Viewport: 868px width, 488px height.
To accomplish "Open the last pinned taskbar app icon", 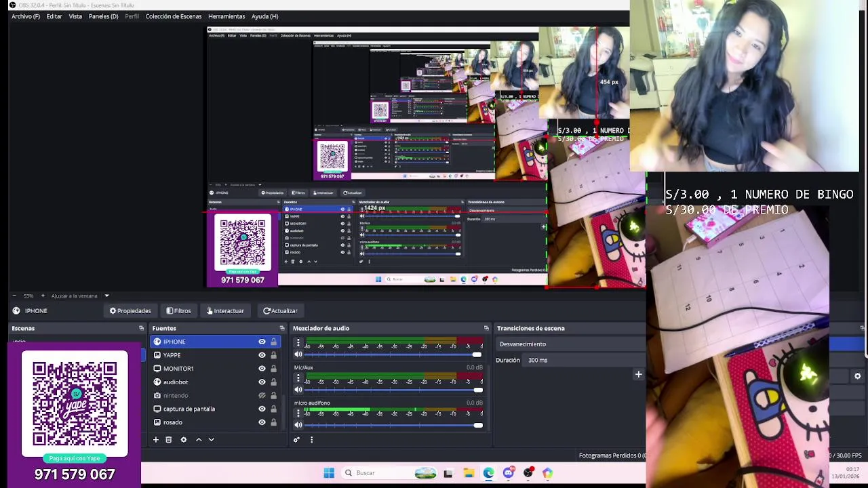I will (548, 473).
